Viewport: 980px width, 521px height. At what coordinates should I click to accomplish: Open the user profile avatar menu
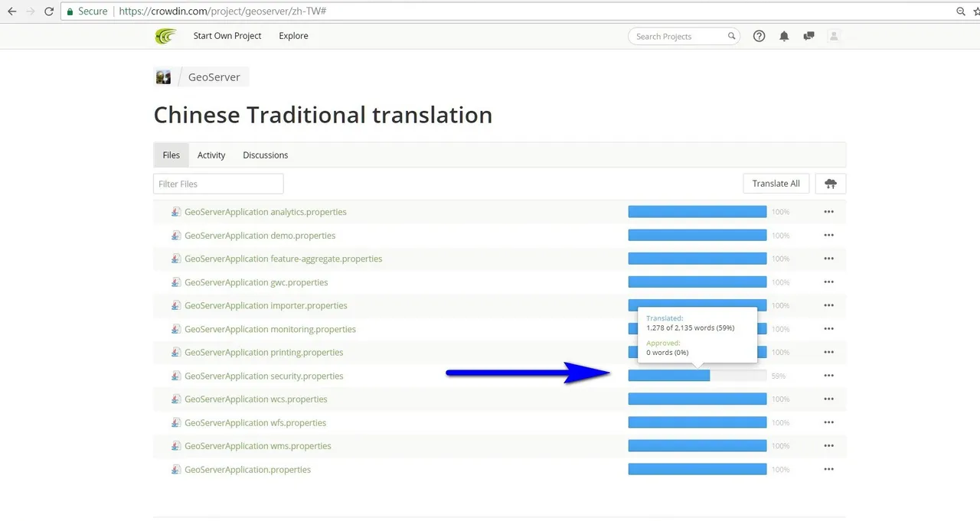point(835,36)
